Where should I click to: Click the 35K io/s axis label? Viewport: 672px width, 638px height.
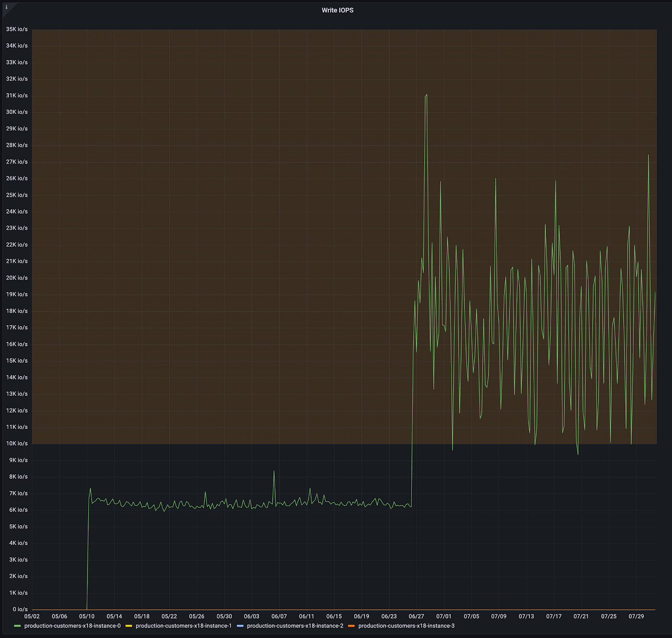coord(17,29)
